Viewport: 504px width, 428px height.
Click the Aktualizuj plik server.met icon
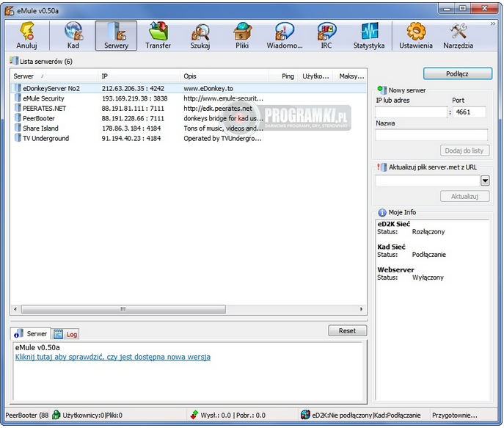pyautogui.click(x=382, y=167)
